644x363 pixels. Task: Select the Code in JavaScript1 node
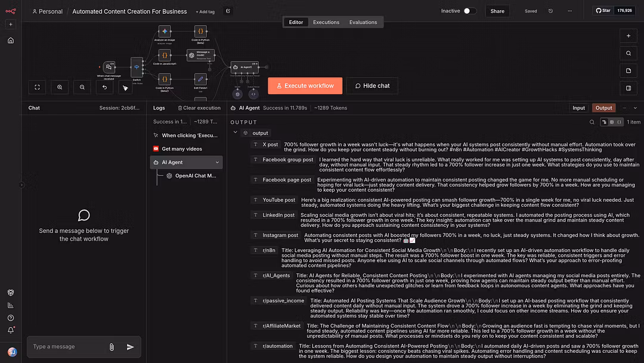pos(165,55)
